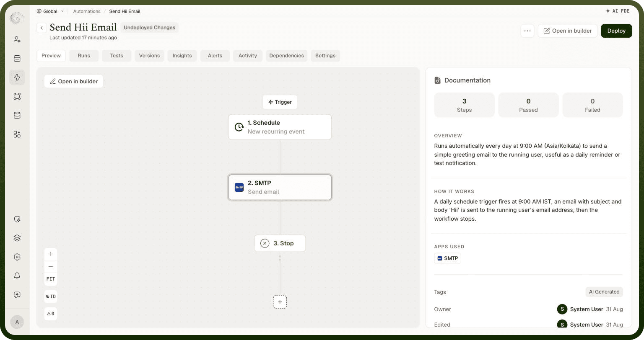Select the 3. Stop step node
Viewport: 644px width, 340px height.
(x=280, y=243)
